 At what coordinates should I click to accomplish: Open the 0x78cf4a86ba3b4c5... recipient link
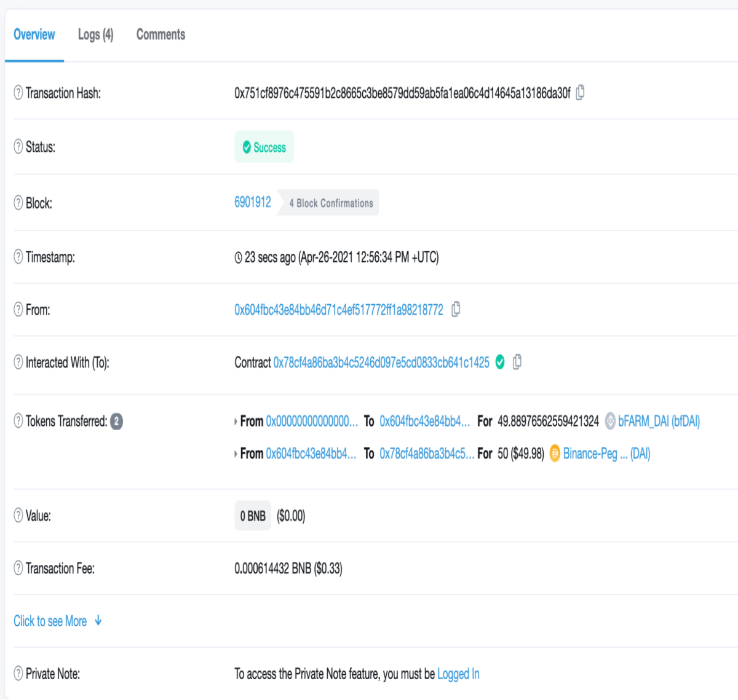coord(427,454)
